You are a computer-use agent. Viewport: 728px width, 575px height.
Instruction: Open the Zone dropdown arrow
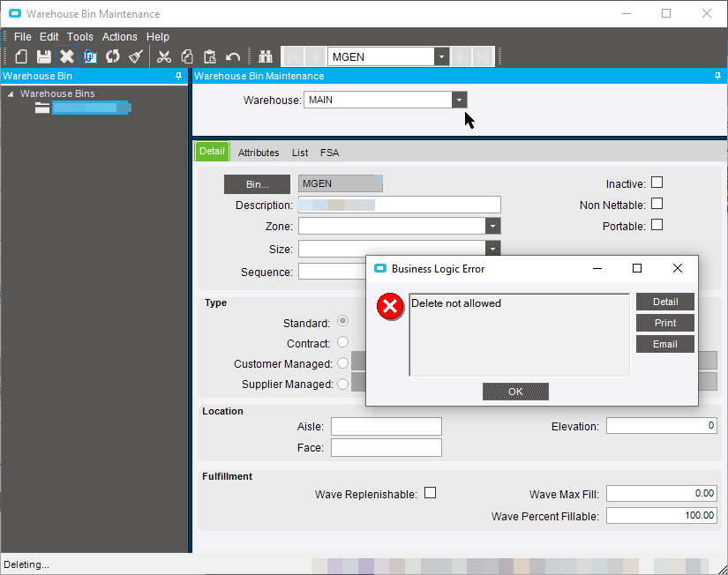(492, 226)
